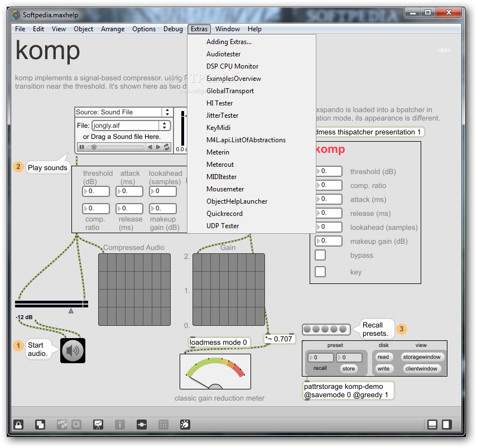Click the right-panel release (ms) number box
477x448 pixels.
(329, 213)
